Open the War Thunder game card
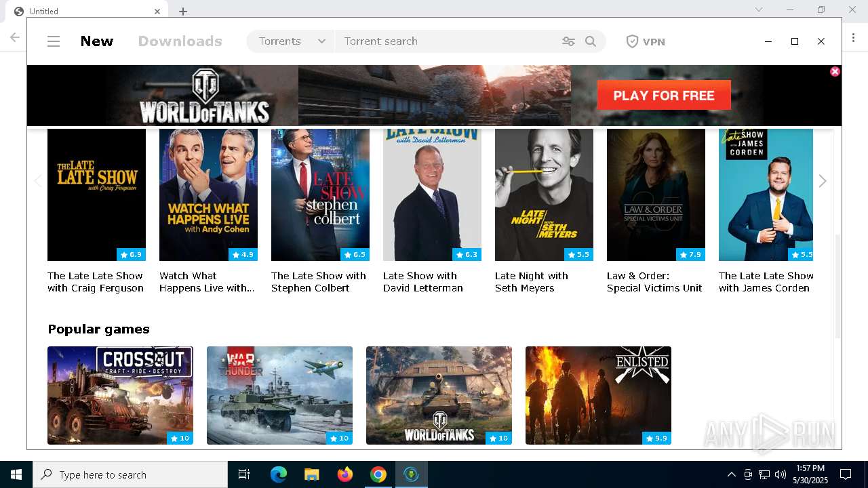This screenshot has height=488, width=868. pos(279,396)
